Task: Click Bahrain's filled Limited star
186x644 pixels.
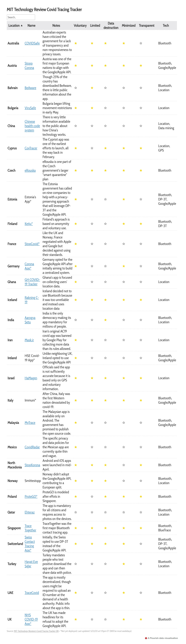Action: 92,88
